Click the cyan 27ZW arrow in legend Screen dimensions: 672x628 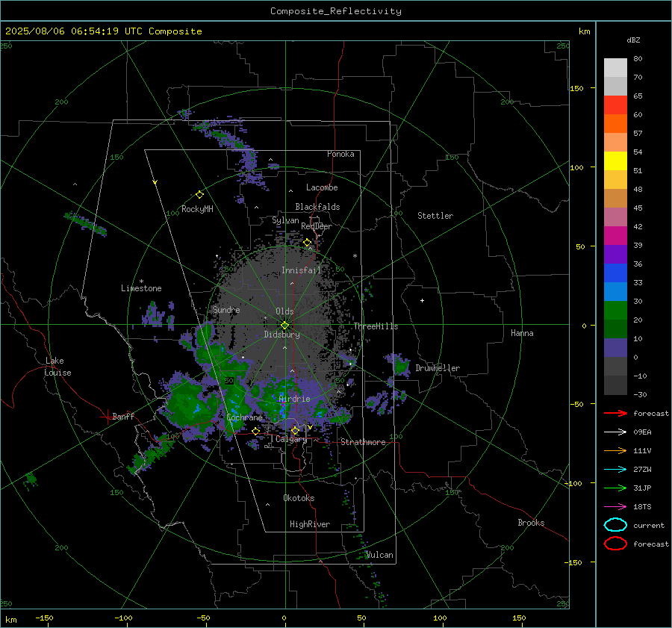coord(615,470)
